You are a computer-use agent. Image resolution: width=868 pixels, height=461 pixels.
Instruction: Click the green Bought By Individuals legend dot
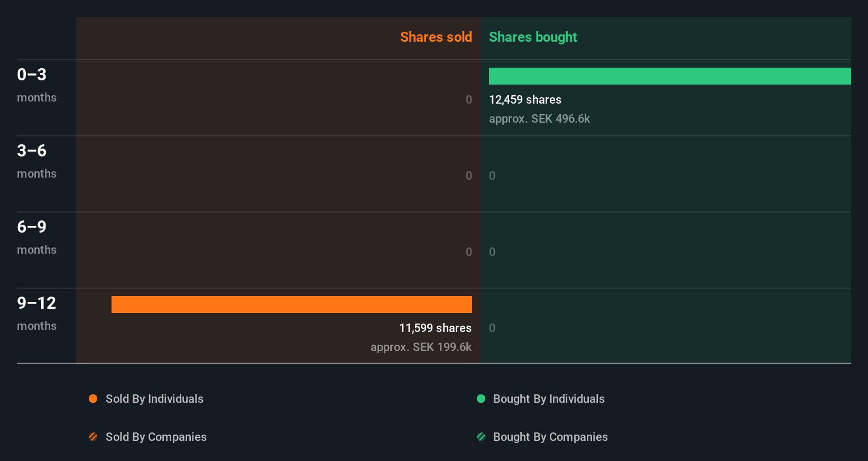481,399
